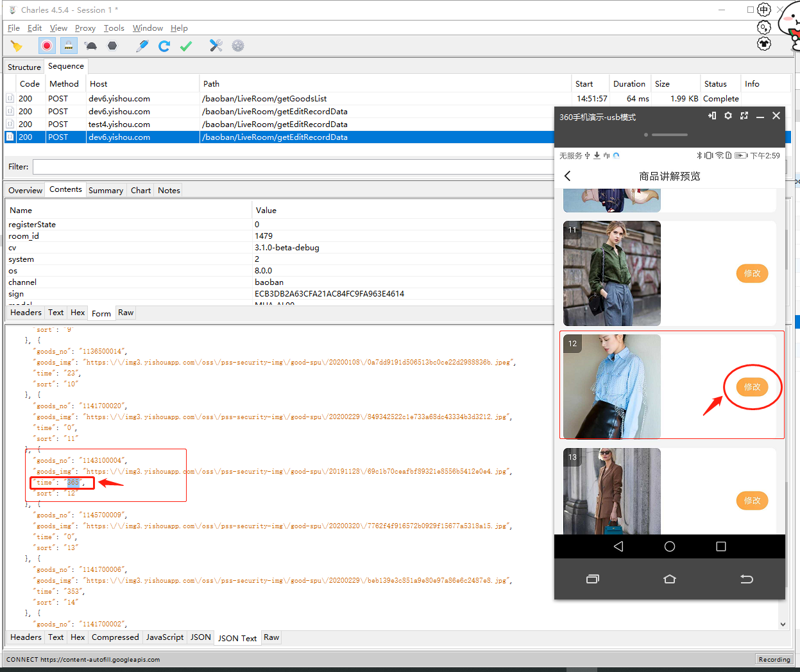Go back with arrow on 商品讲解预览 page
Viewport: 800px width, 672px height.
click(567, 176)
